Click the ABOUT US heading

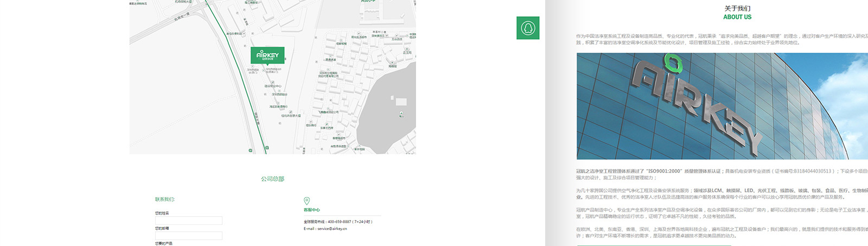[x=737, y=17]
